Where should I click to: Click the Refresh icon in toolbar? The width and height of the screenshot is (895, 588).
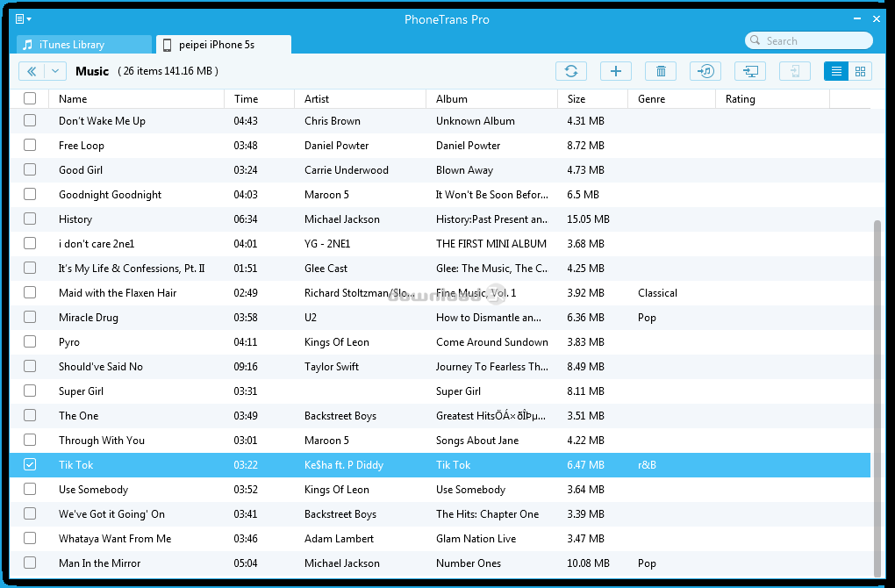coord(571,71)
